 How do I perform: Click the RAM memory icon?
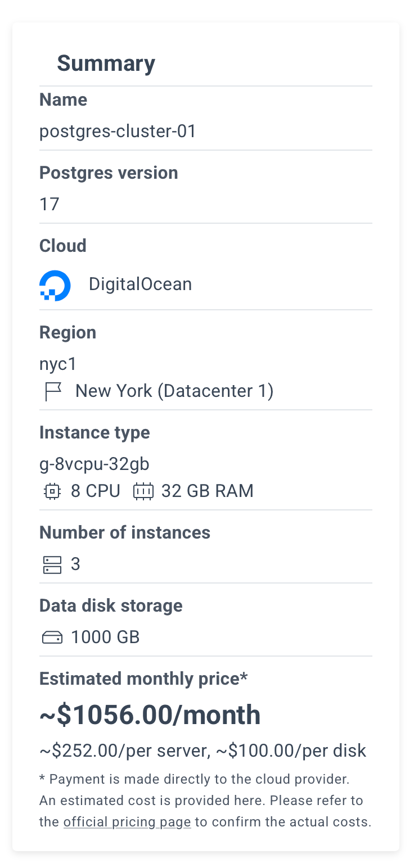click(143, 492)
